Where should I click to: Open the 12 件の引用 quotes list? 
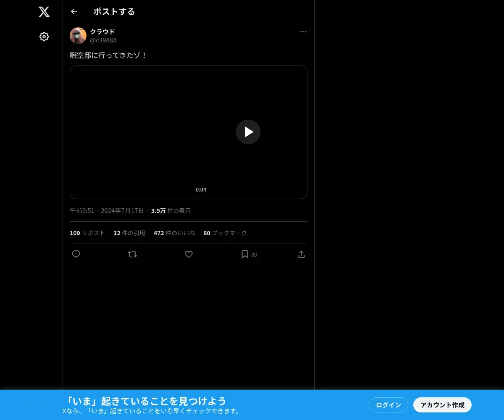click(x=129, y=233)
